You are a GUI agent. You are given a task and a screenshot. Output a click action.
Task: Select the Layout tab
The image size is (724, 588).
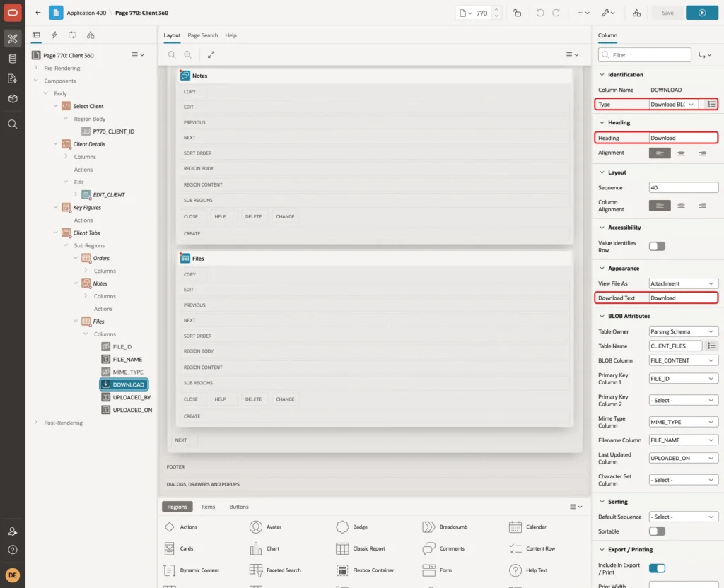click(172, 35)
